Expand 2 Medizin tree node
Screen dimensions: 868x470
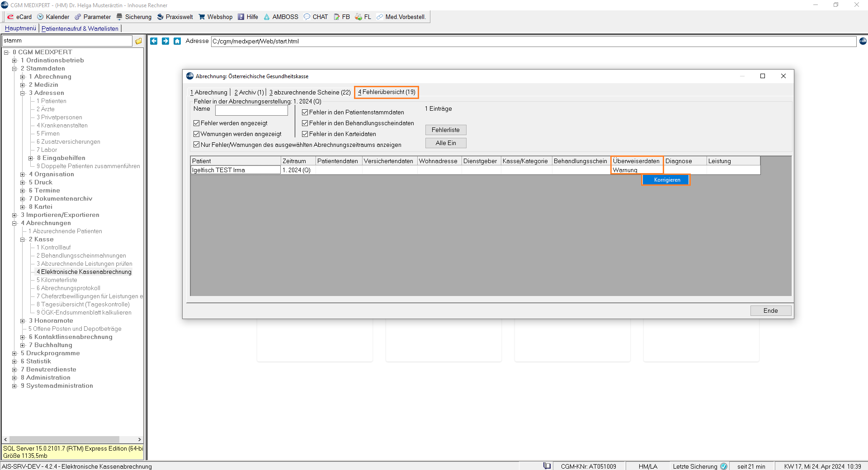point(23,85)
